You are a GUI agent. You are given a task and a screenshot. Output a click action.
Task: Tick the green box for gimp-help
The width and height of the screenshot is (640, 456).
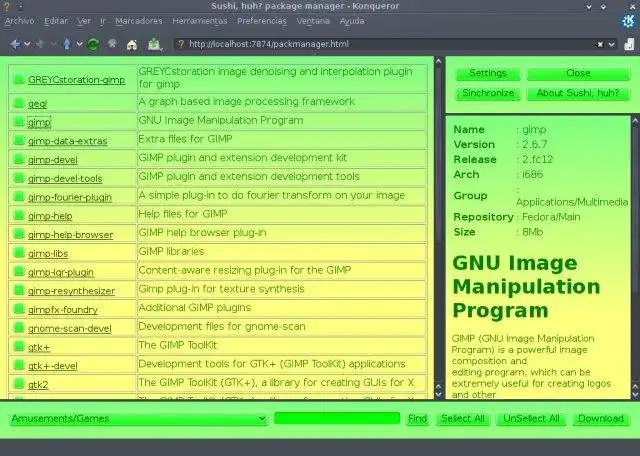tap(19, 216)
